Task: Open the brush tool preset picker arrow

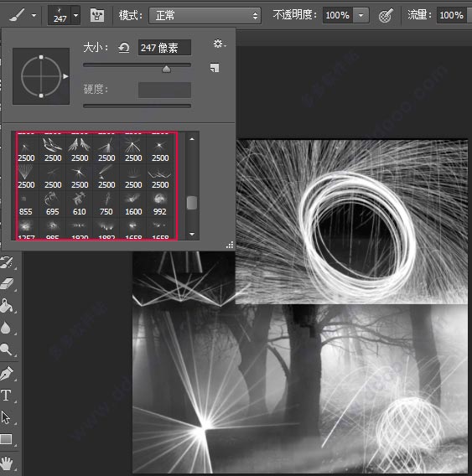Action: pos(34,15)
